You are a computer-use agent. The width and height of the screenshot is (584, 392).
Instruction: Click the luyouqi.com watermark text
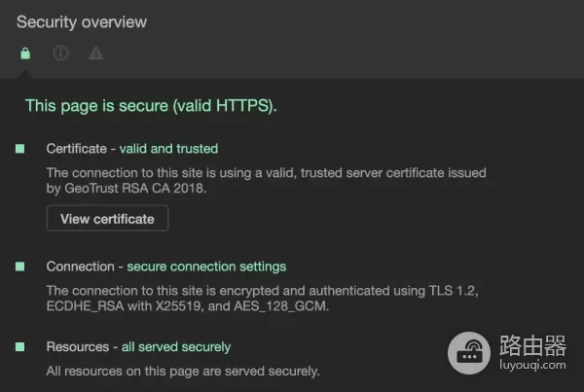(x=531, y=369)
